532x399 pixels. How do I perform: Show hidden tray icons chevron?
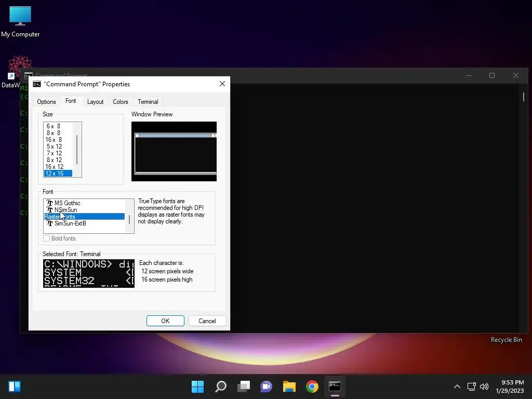pyautogui.click(x=457, y=387)
